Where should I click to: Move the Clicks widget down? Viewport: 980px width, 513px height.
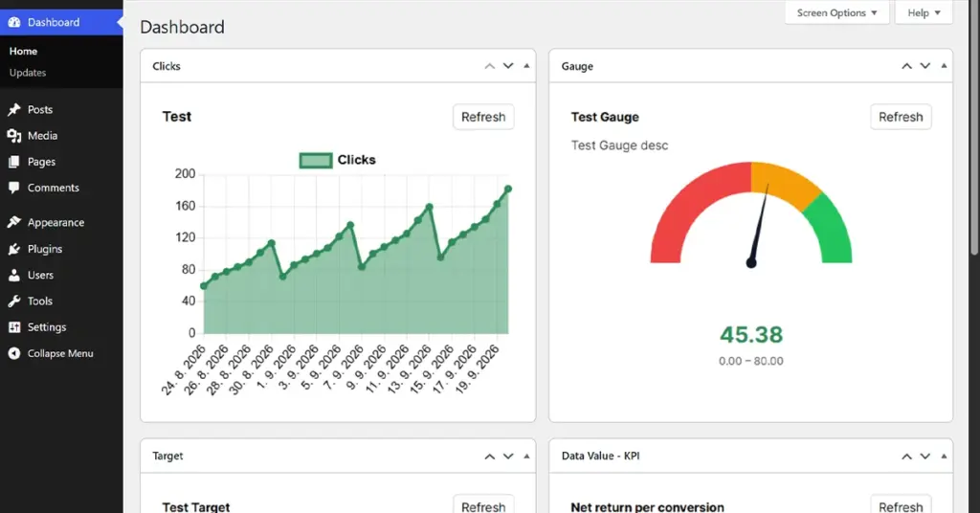pyautogui.click(x=508, y=66)
